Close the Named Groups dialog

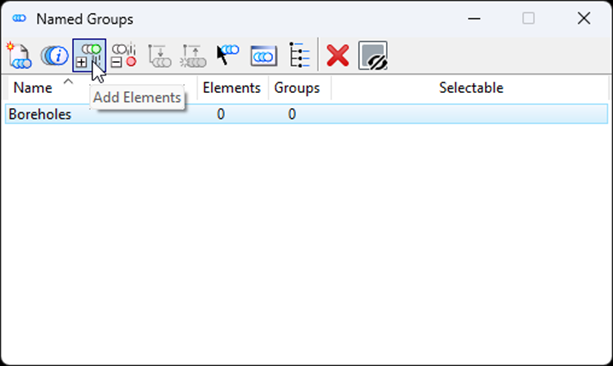[584, 18]
